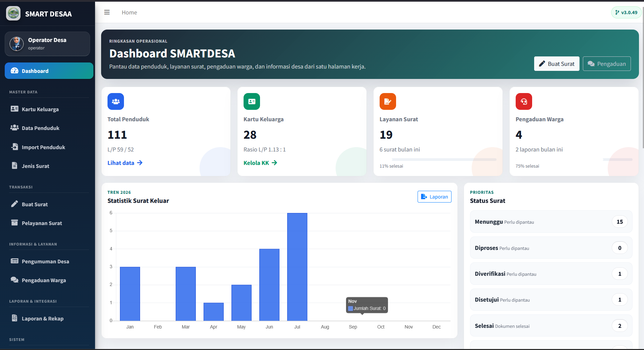Viewport: 644px width, 350px height.
Task: Open sidebar Buat Surat menu item
Action: (x=49, y=204)
